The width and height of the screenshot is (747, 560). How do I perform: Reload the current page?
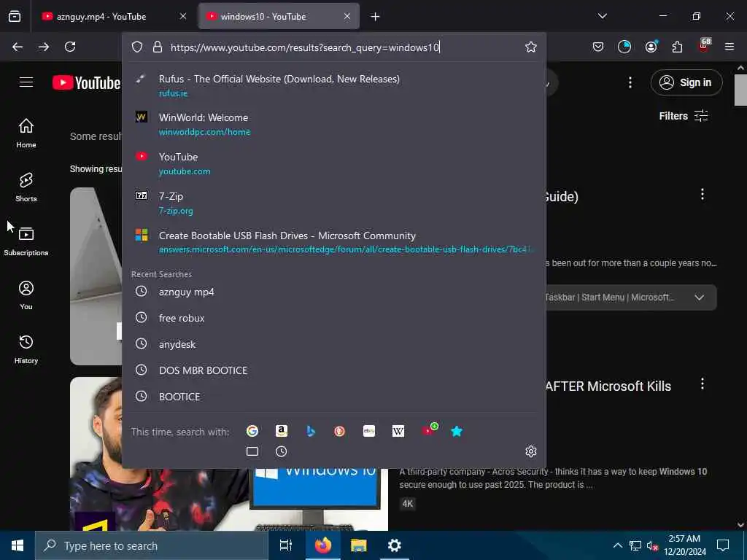70,47
